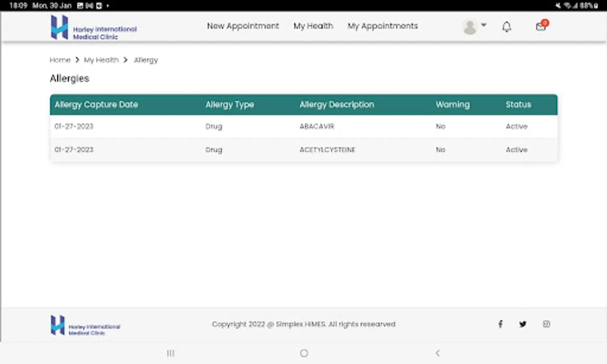Image resolution: width=607 pixels, height=364 pixels.
Task: Open the My Health menu
Action: [313, 26]
